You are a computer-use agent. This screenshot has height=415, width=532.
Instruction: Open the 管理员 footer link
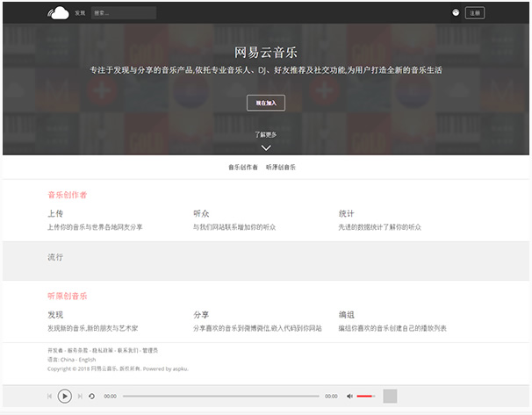click(x=150, y=350)
